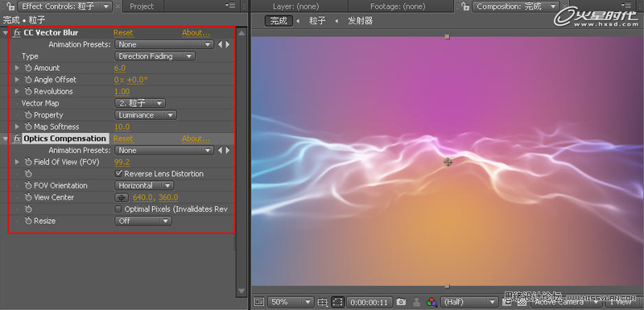Click the Field Of View value 99.2

pos(122,162)
